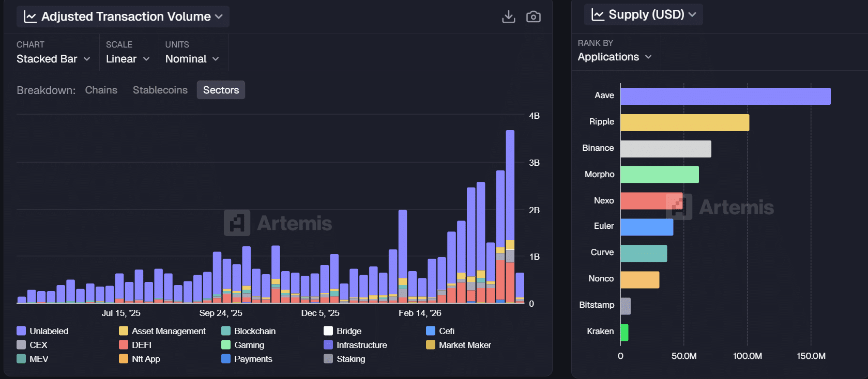Click the Market Maker legend label
Viewport: 868px width, 379px height.
[x=465, y=345]
